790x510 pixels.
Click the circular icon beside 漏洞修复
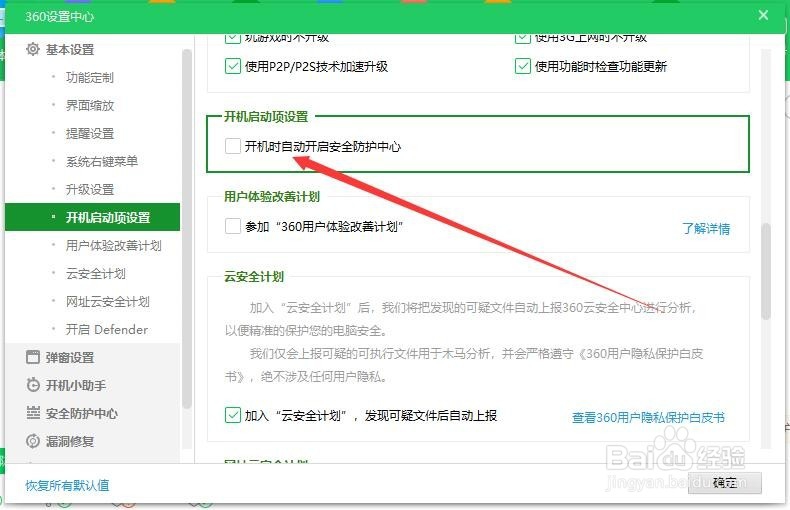(33, 441)
